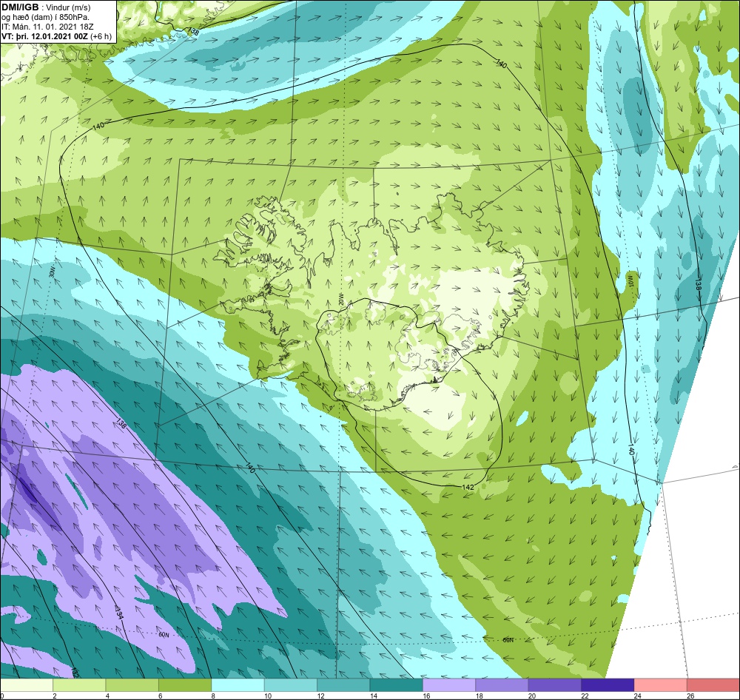740x700 pixels.
Task: Click the 'IT: Mán. 11. 01. 2021 18Z' line
Action: point(47,27)
